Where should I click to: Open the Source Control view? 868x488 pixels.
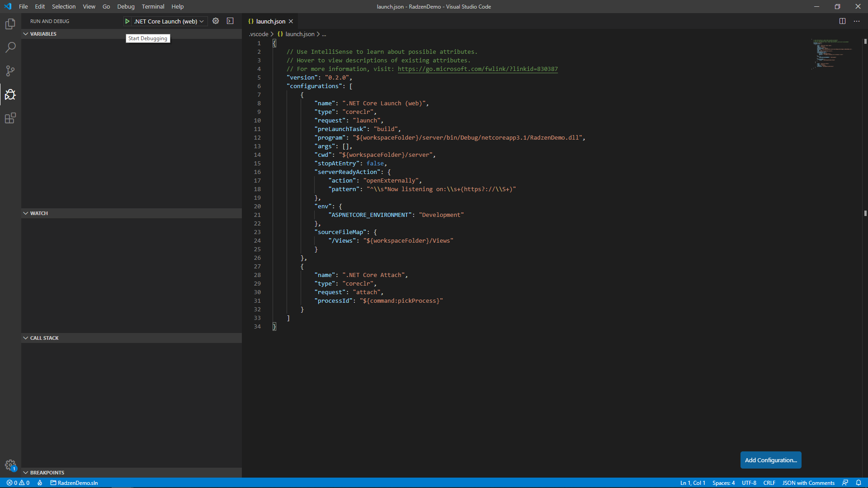10,71
